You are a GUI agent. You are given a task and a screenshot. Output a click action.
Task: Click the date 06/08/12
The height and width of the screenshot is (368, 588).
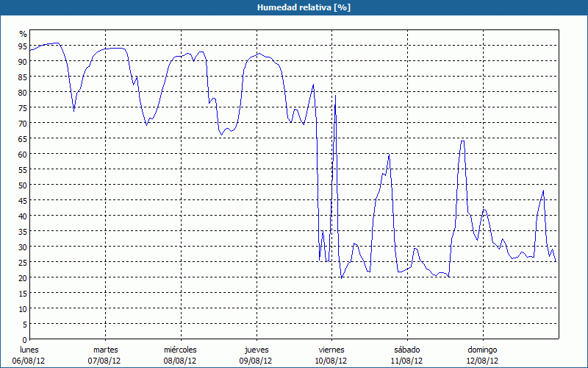pos(29,361)
